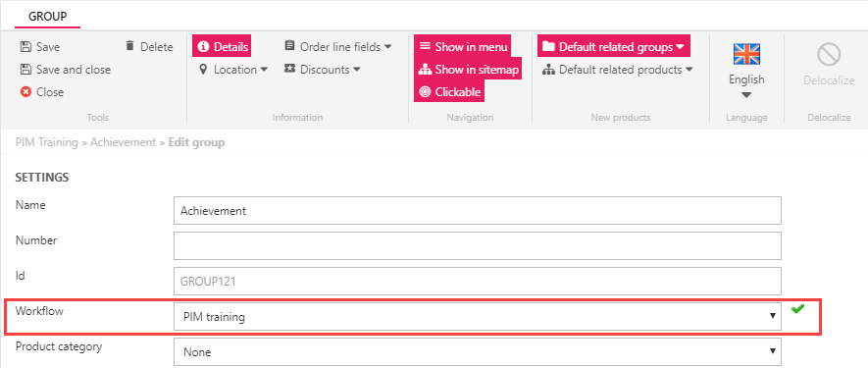Screen dimensions: 868x368
Task: Toggle the Clickable navigation option
Action: pos(449,92)
